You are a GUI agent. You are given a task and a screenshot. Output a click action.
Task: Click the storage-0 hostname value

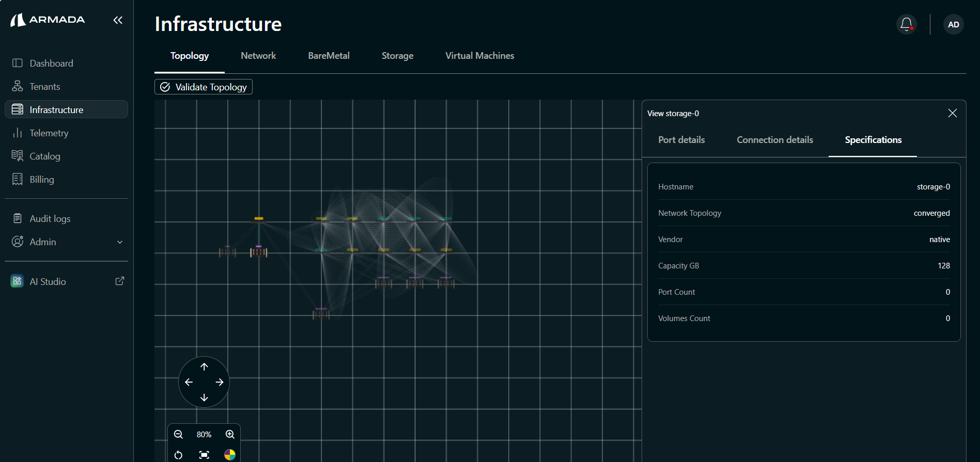tap(933, 187)
